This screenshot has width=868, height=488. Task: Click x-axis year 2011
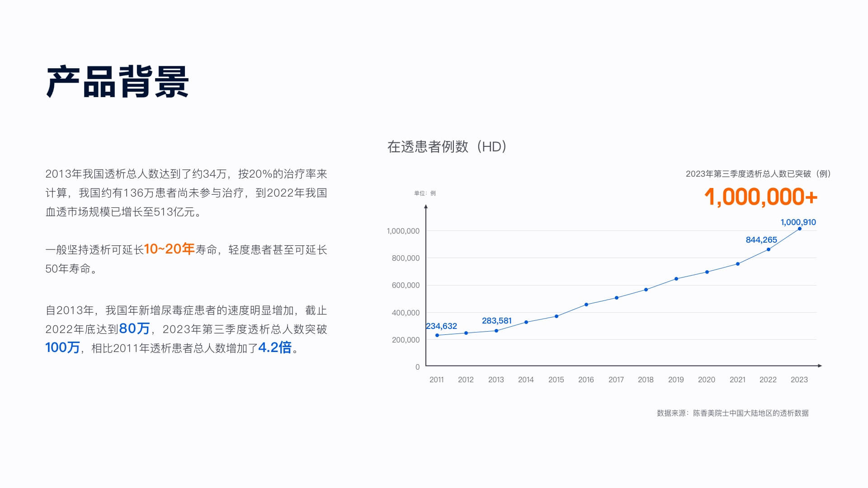click(437, 380)
